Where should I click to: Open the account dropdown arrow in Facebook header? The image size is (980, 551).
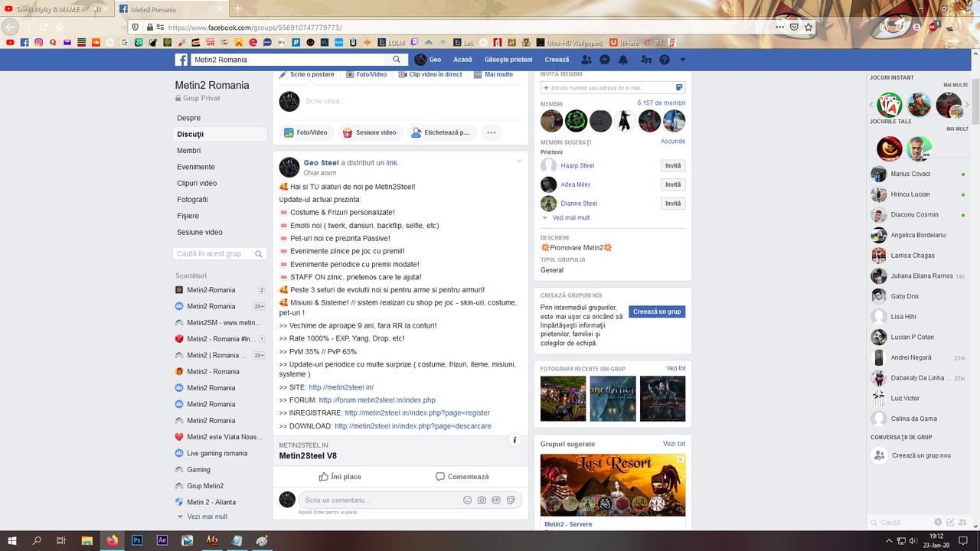683,60
